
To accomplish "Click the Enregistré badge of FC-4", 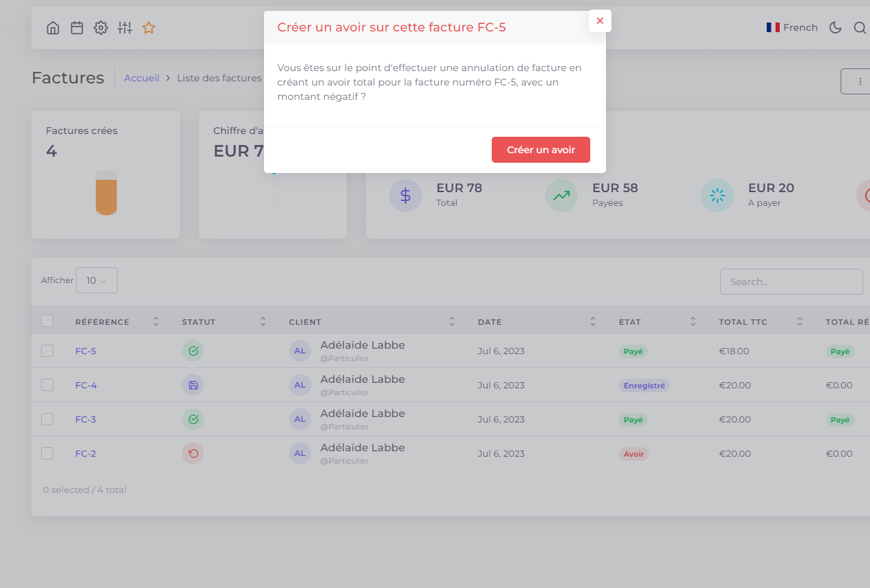I will coord(644,386).
